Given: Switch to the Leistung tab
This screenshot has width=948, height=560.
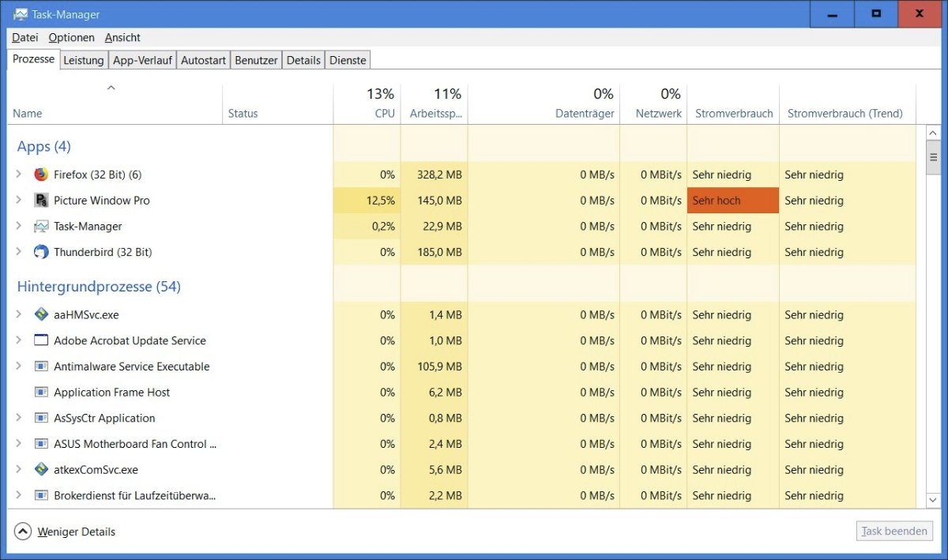Looking at the screenshot, I should [83, 60].
